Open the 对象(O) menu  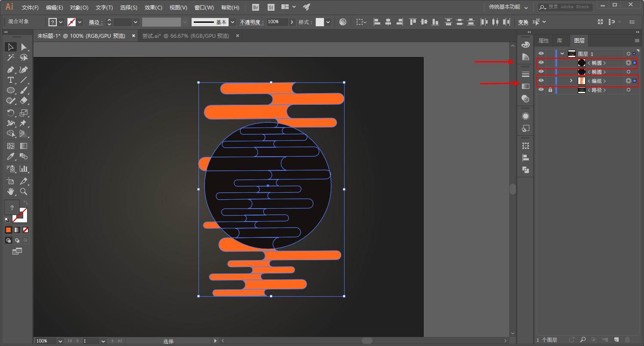(79, 7)
